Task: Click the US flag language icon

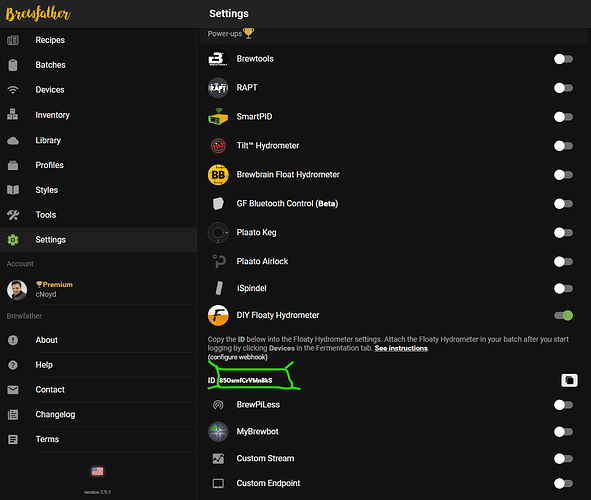Action: [98, 471]
